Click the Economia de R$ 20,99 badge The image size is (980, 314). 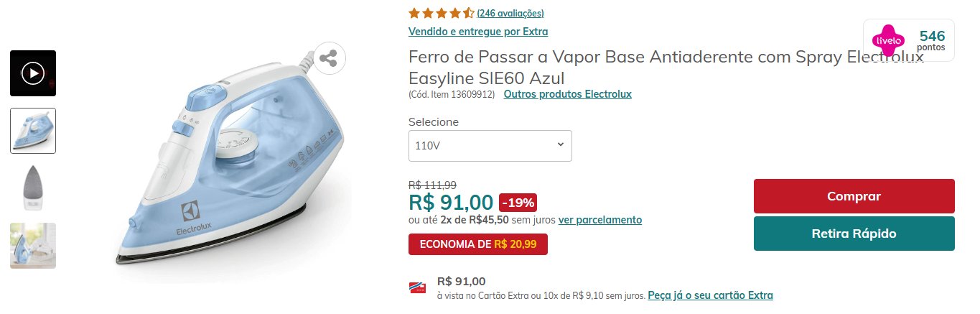point(478,244)
